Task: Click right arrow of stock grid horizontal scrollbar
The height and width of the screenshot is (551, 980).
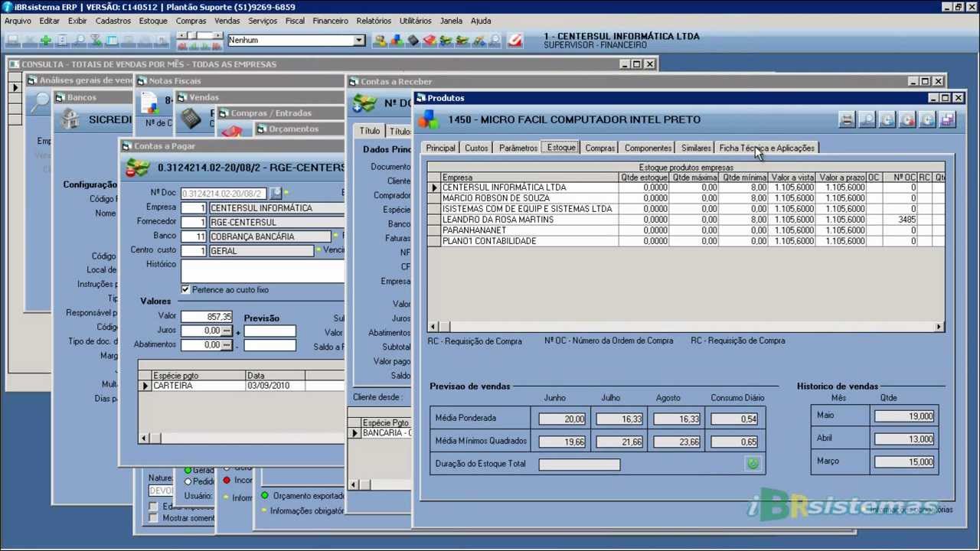Action: (x=939, y=327)
